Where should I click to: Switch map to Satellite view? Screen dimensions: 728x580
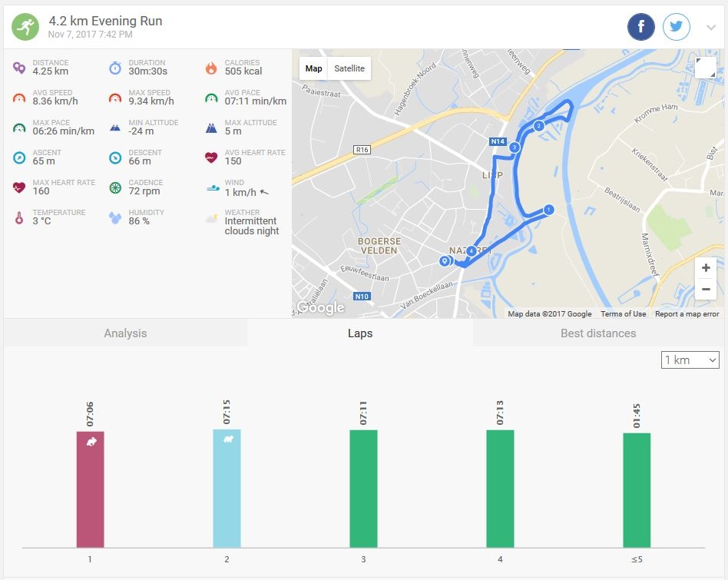(x=349, y=68)
